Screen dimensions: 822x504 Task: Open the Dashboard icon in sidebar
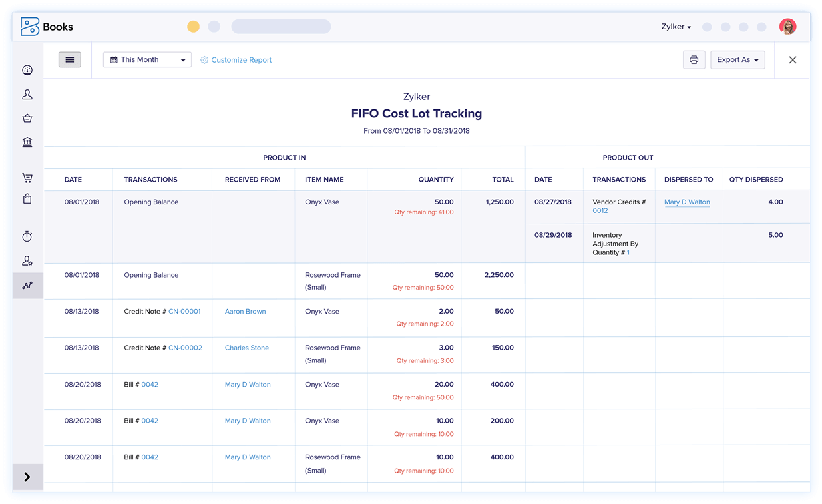pyautogui.click(x=27, y=70)
